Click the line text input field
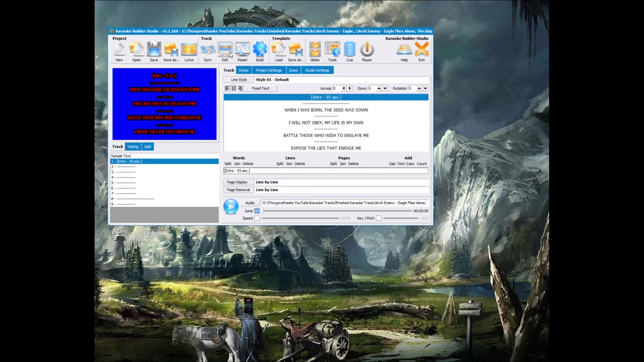644x362 pixels. point(326,171)
